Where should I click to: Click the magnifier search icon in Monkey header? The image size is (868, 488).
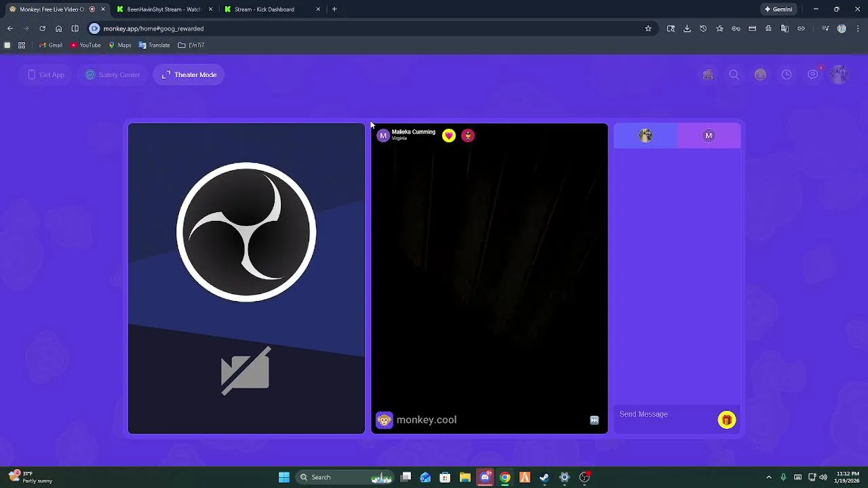734,75
